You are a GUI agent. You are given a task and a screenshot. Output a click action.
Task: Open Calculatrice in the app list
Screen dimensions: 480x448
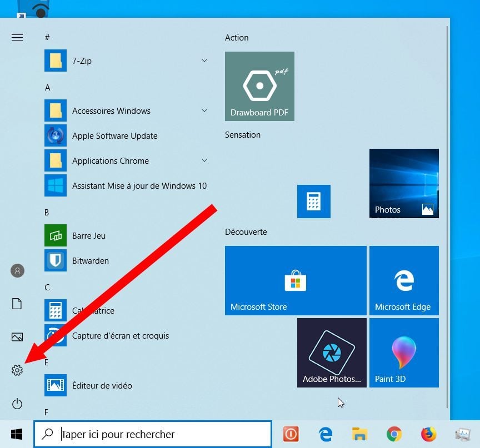[x=126, y=310]
